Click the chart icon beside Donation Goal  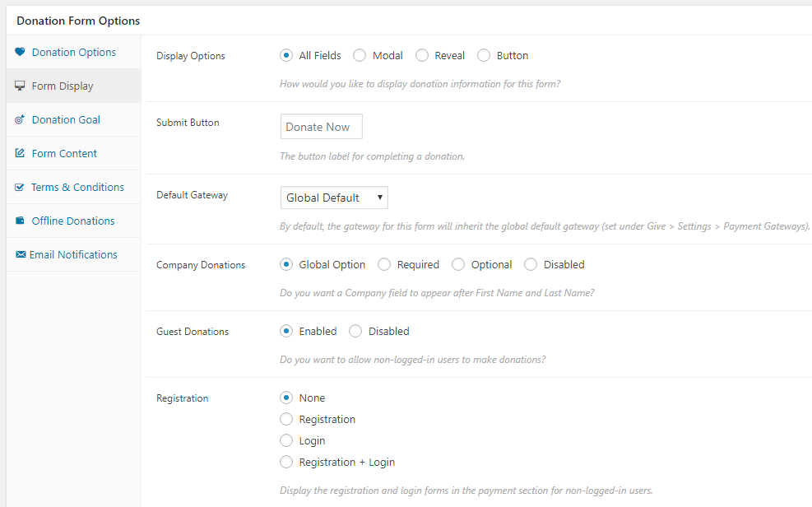tap(20, 119)
